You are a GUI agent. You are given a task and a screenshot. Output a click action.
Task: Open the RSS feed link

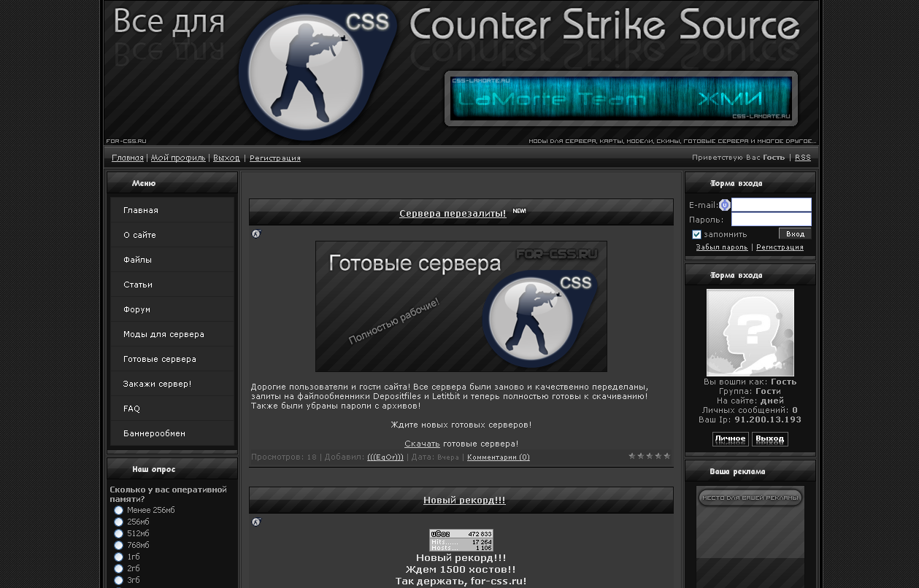pos(803,158)
